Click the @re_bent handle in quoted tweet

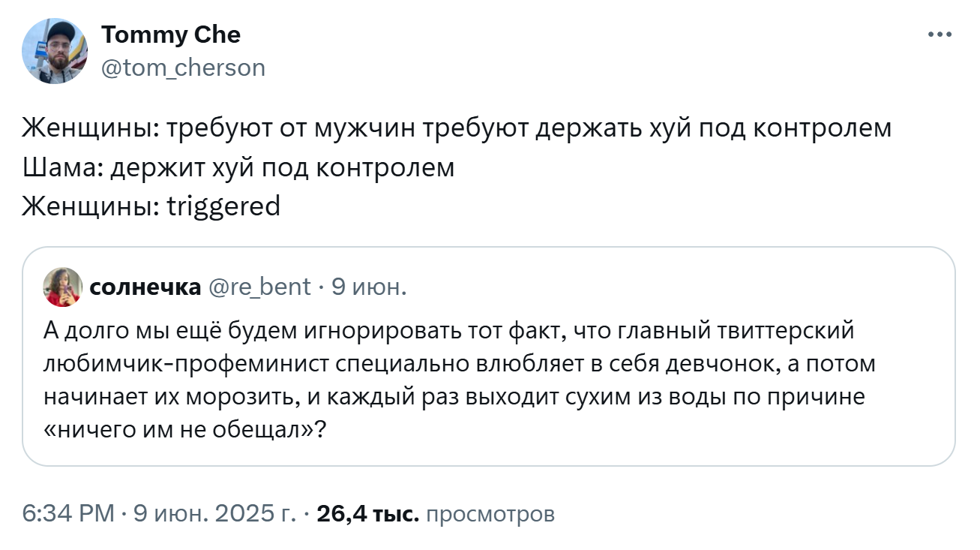(258, 287)
